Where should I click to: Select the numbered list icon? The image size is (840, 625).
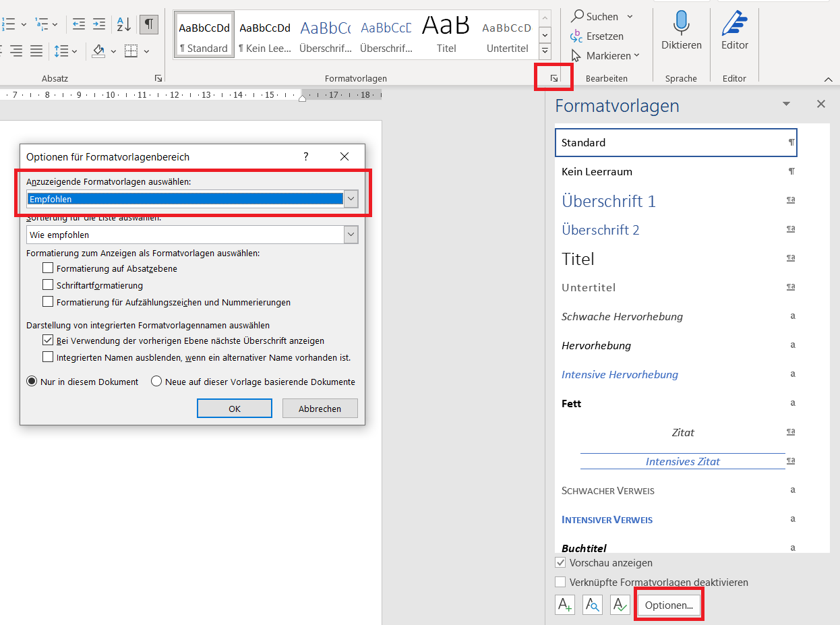pyautogui.click(x=9, y=24)
